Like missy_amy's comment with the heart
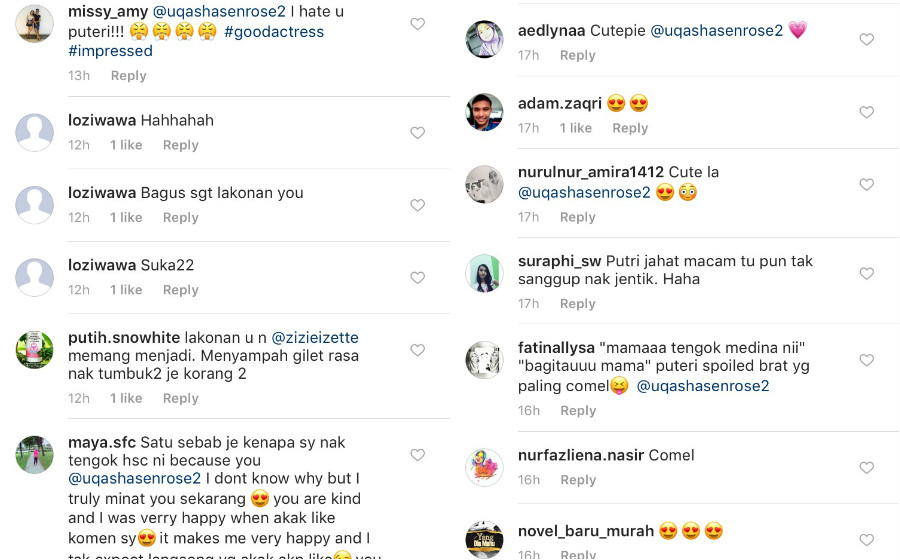This screenshot has height=560, width=900. point(417,24)
